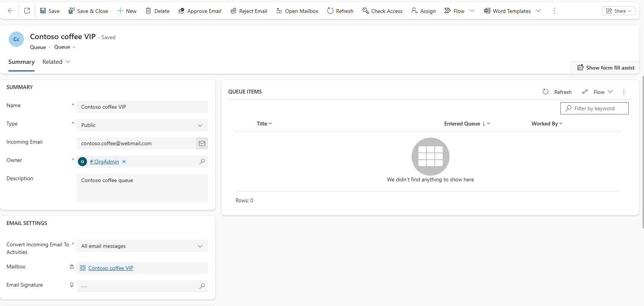
Task: Click Flow in Queue Items toolbar
Action: coord(593,92)
